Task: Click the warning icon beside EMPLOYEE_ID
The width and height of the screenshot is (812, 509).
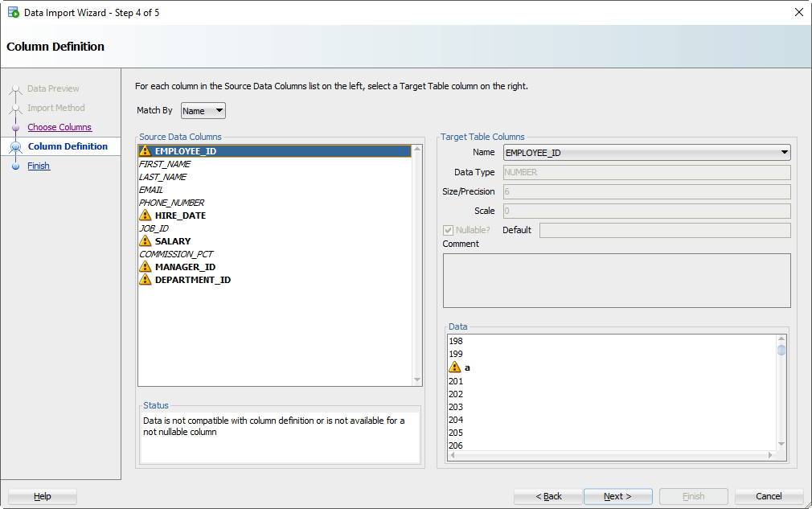Action: point(146,150)
